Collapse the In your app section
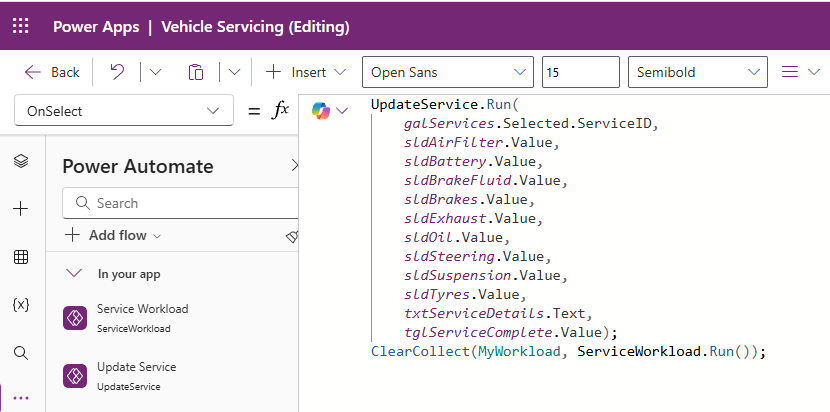 click(73, 273)
